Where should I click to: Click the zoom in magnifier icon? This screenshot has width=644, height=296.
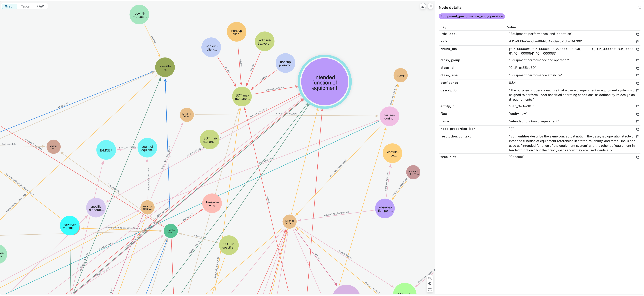point(430,278)
